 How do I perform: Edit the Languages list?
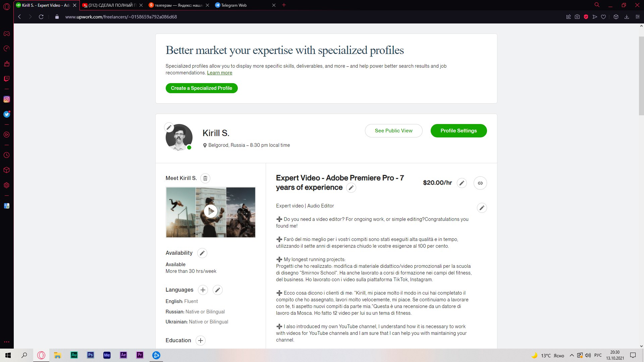click(218, 290)
